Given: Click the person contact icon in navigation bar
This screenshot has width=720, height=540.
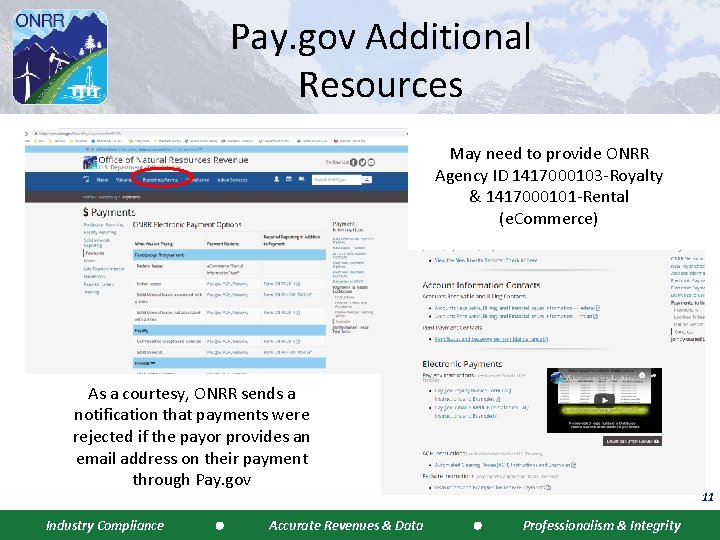Looking at the screenshot, I should click(x=276, y=179).
